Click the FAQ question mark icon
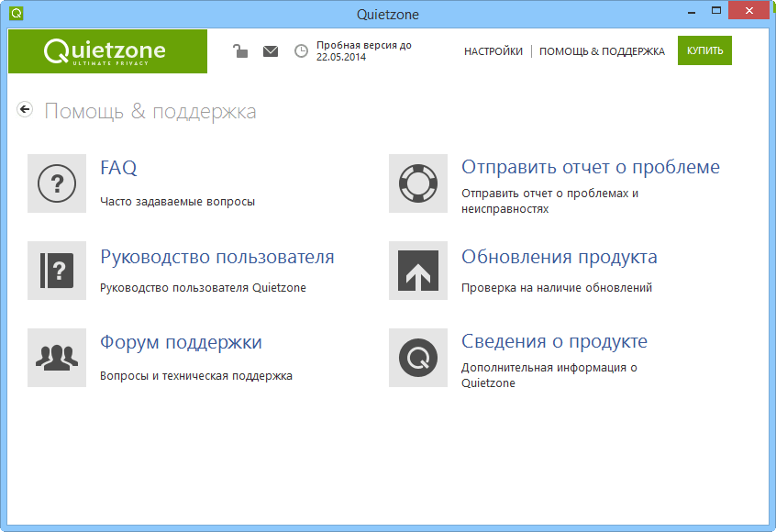 (57, 183)
